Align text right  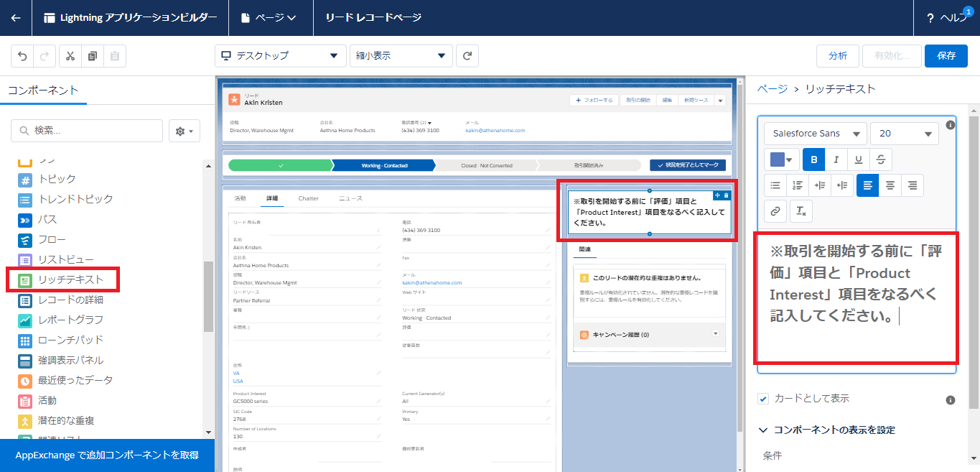(x=913, y=185)
